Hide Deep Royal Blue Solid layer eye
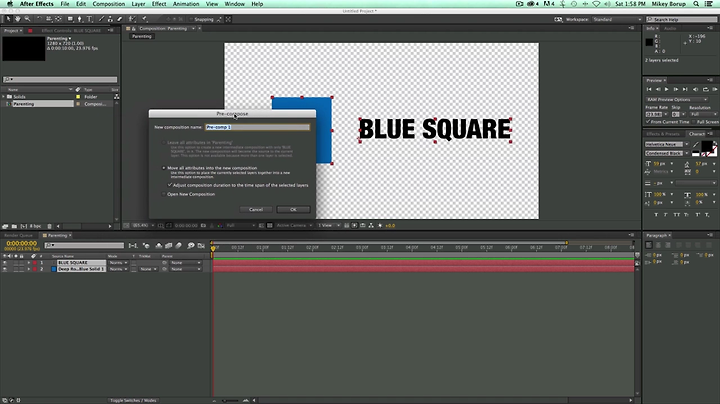 5,269
